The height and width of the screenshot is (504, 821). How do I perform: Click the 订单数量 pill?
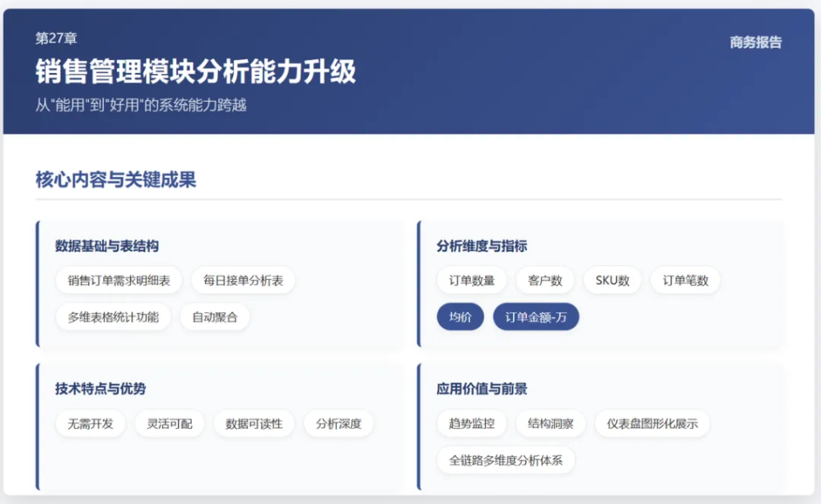click(471, 280)
